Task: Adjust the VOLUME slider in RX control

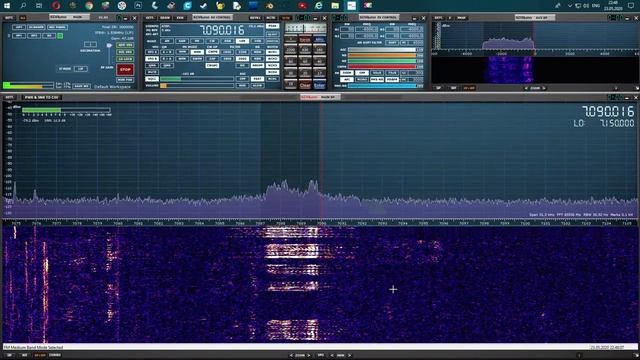Action: 197,85
